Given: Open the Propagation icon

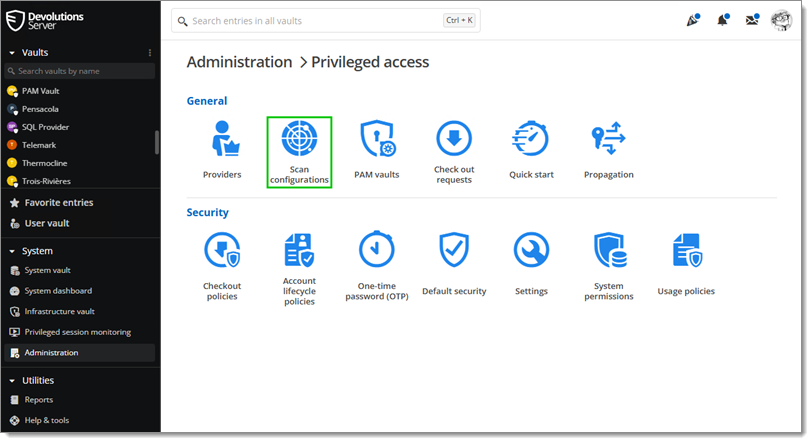Looking at the screenshot, I should point(608,141).
